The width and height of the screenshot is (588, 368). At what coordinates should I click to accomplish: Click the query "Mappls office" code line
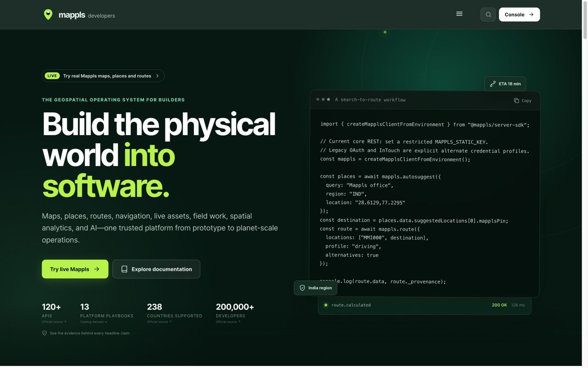[359, 185]
